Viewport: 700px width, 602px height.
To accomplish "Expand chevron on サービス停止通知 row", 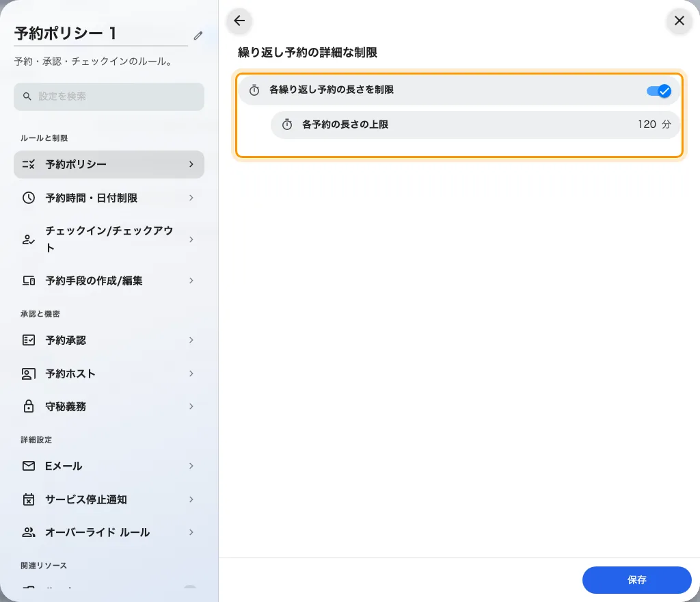I will 191,499.
